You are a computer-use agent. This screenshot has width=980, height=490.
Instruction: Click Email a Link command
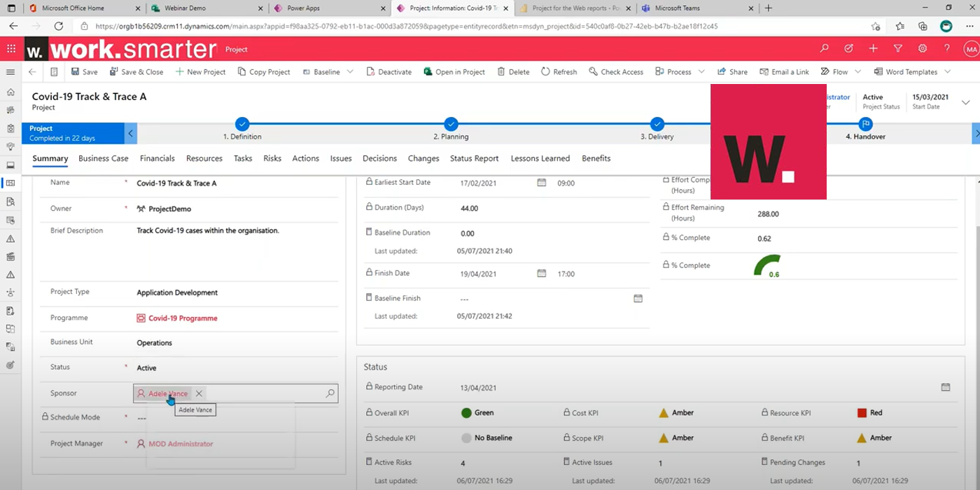(x=783, y=72)
